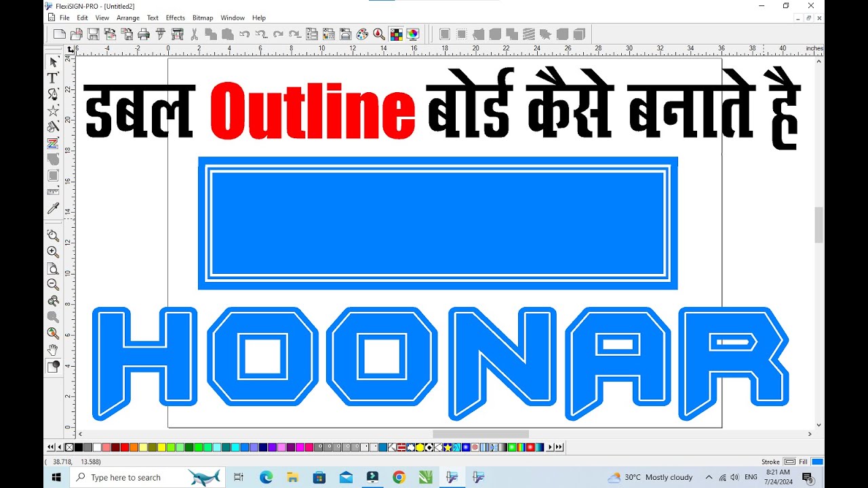Open the color palette painter icon
Image resolution: width=868 pixels, height=488 pixels.
point(362,34)
